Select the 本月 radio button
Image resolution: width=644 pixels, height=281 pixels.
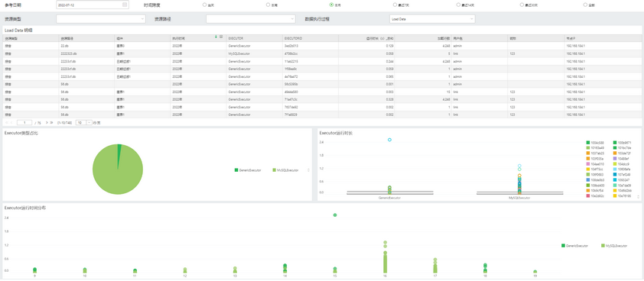click(331, 5)
